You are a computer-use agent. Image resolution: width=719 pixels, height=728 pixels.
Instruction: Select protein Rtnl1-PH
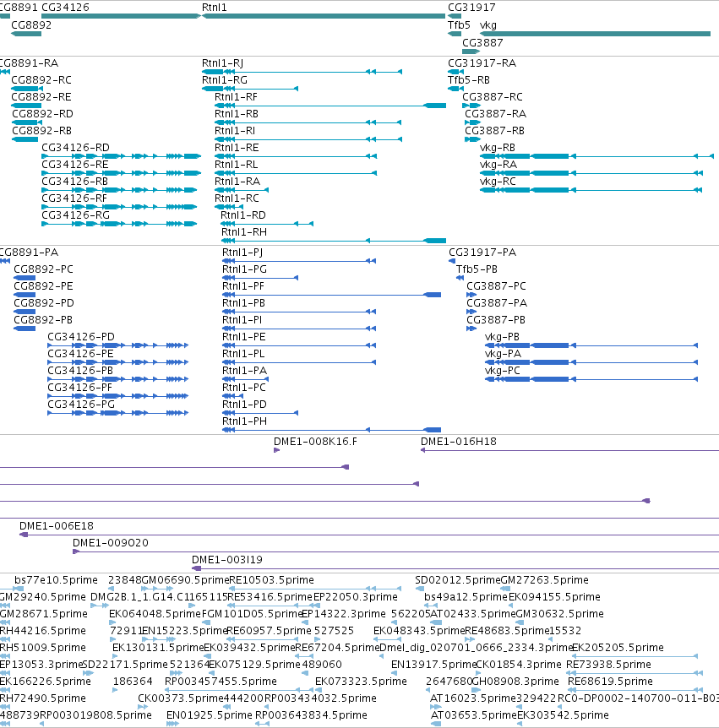click(244, 421)
